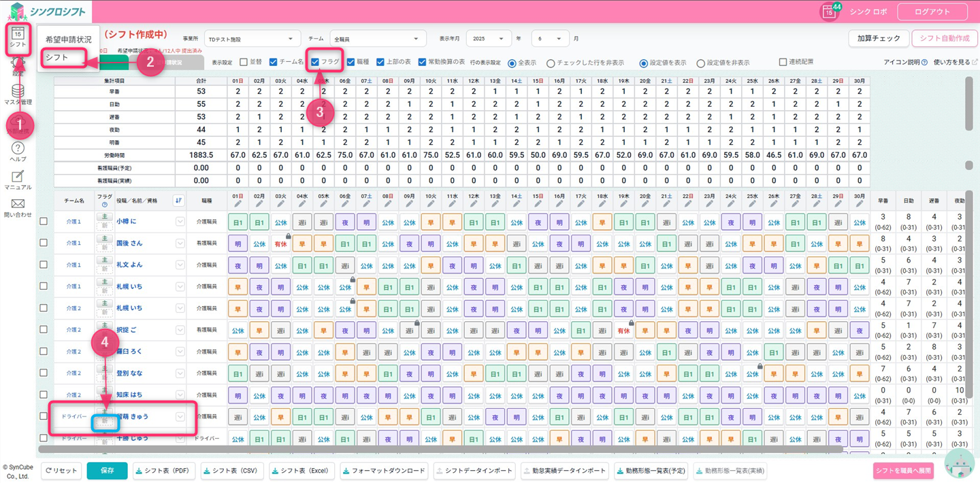Click シフトを職員へ展開 button

903,471
